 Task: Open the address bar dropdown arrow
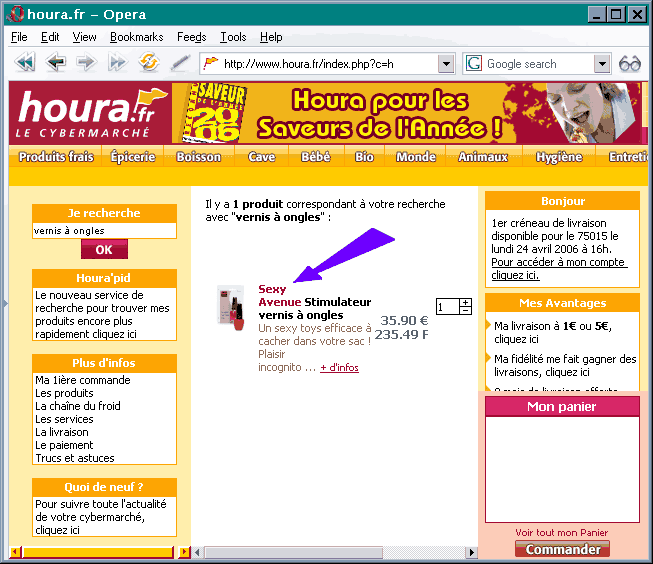pyautogui.click(x=446, y=64)
